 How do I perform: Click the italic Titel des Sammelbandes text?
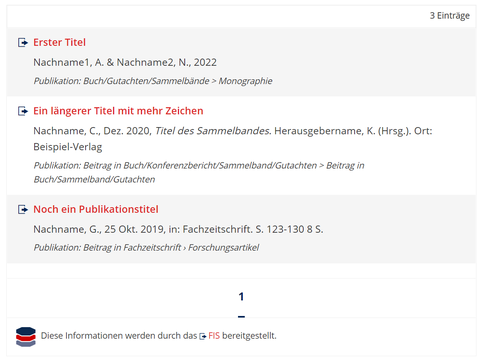click(x=213, y=131)
